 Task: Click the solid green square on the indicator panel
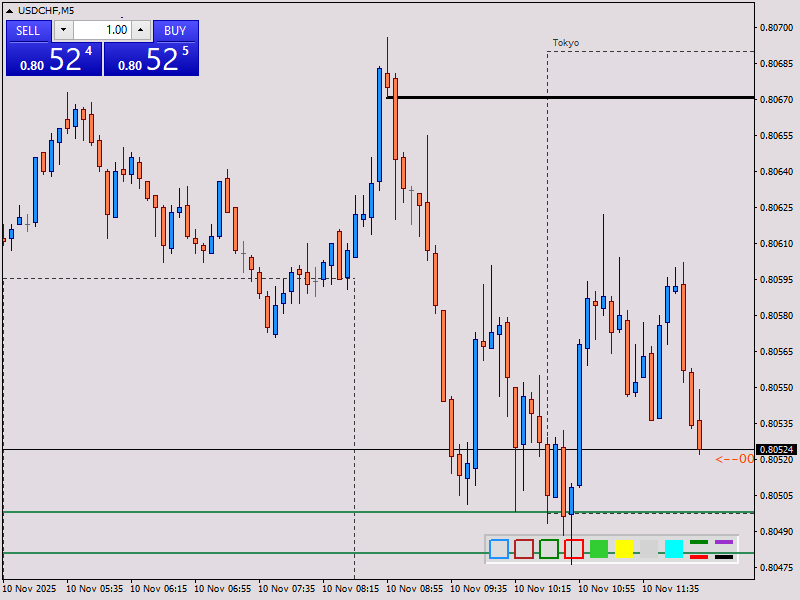(598, 548)
